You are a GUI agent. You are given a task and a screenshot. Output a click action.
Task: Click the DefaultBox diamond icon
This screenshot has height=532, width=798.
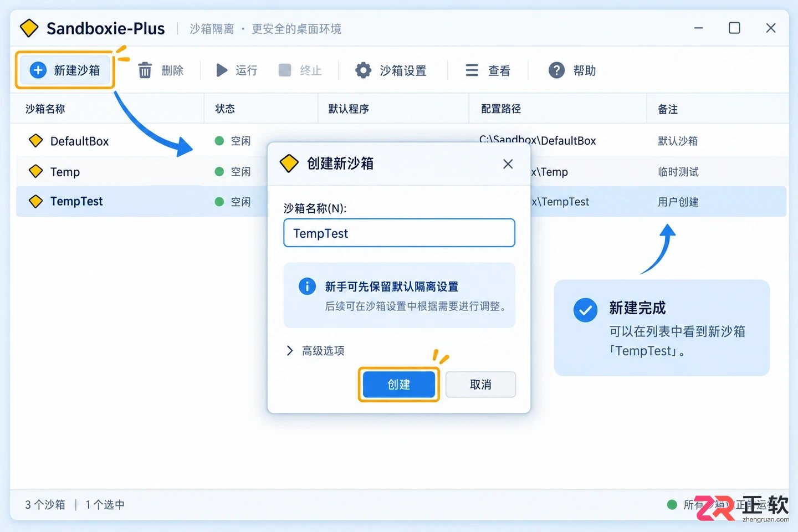(36, 141)
